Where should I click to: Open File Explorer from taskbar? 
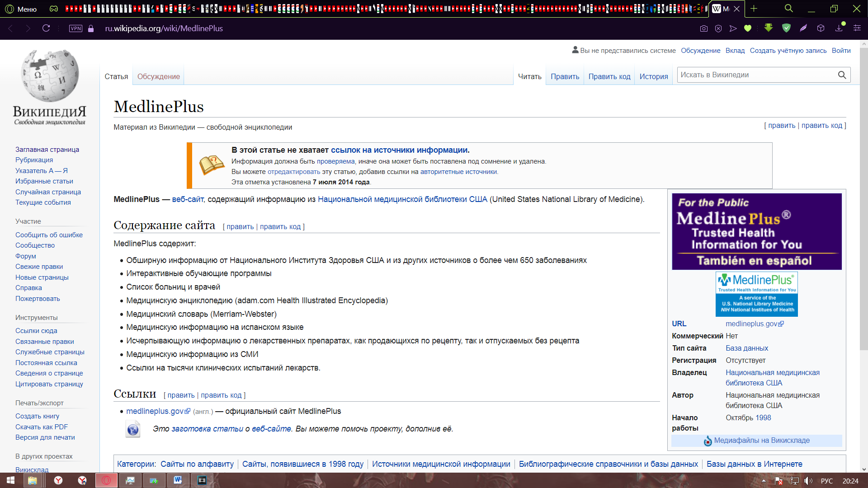point(33,480)
